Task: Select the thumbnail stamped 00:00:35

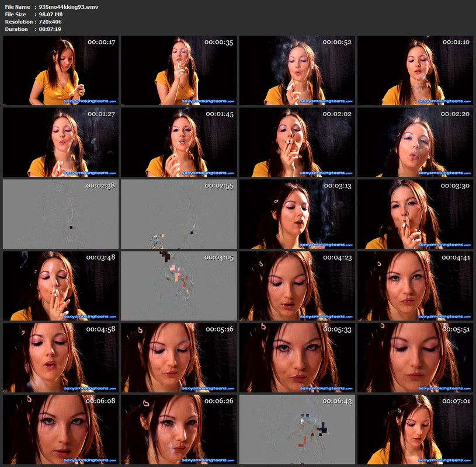Action: 179,71
